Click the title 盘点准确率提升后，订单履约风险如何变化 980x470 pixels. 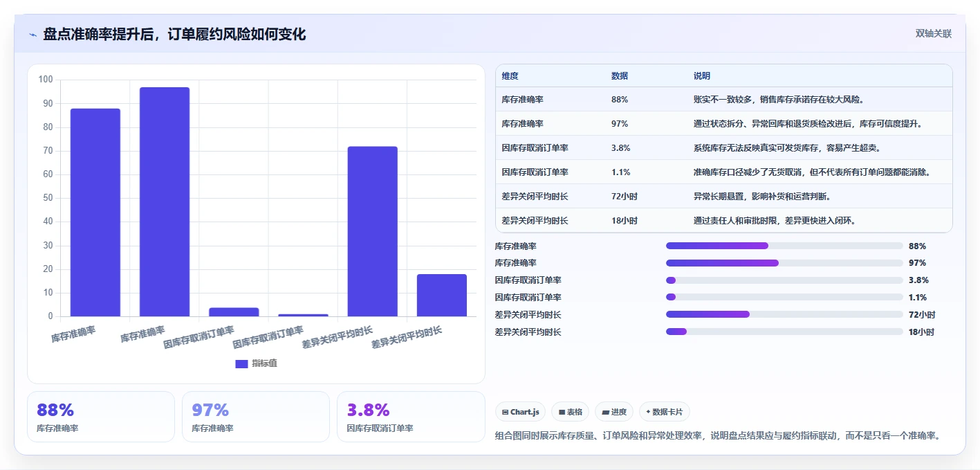pos(174,34)
